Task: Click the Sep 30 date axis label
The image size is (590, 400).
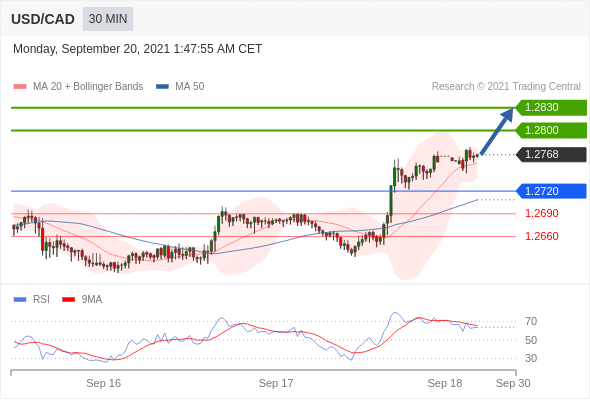Action: pyautogui.click(x=513, y=383)
